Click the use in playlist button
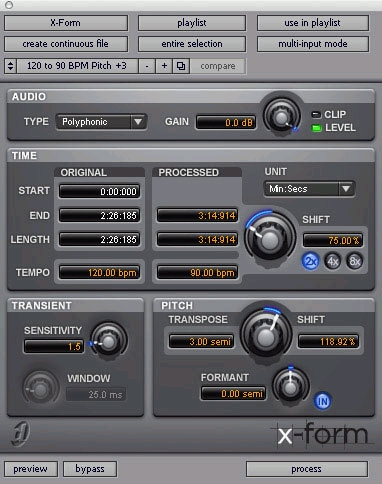This screenshot has height=484, width=382. 313,23
